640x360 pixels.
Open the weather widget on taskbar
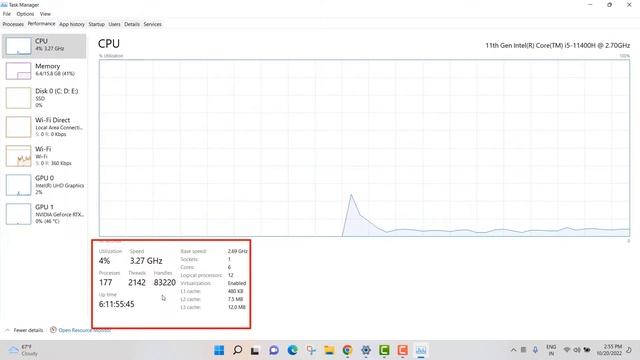pos(24,350)
